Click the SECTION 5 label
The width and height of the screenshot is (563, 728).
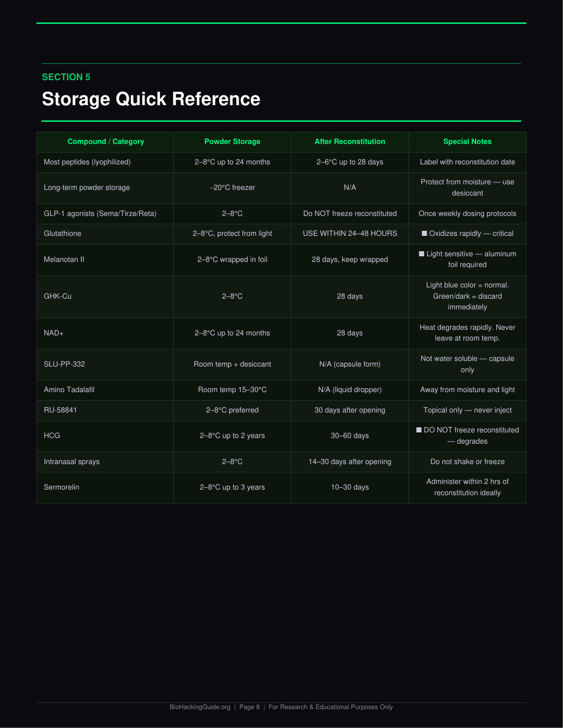coord(66,77)
